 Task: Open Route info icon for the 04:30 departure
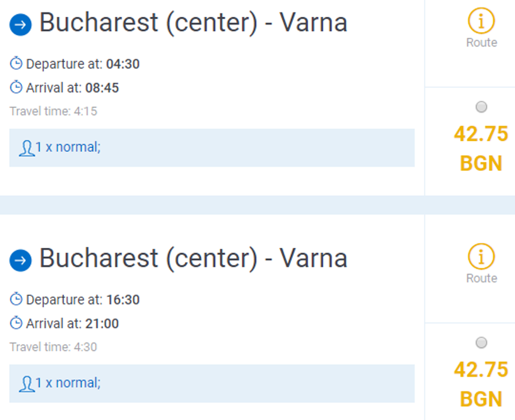pyautogui.click(x=481, y=23)
